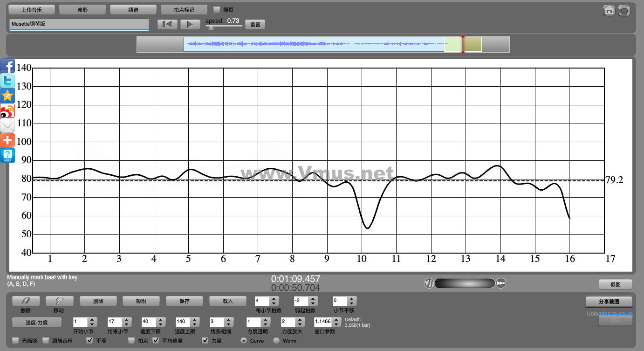Click the speed slider handle
The image size is (644, 351).
coord(211,28)
